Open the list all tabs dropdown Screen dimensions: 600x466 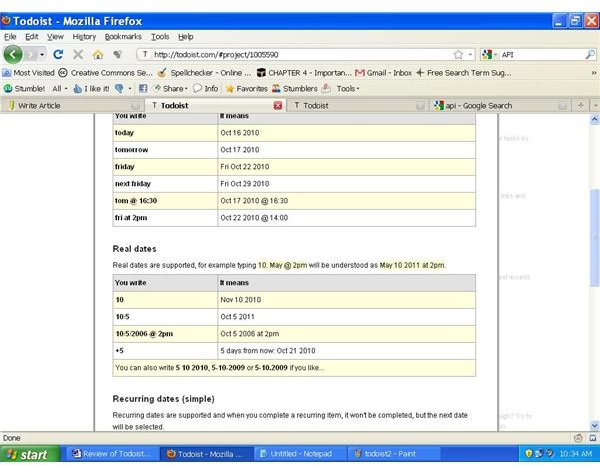[x=595, y=106]
